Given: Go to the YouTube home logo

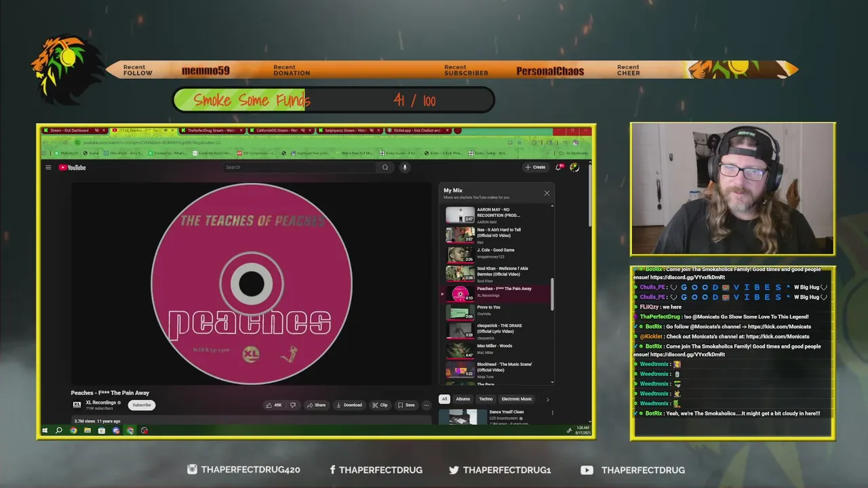Looking at the screenshot, I should click(72, 167).
